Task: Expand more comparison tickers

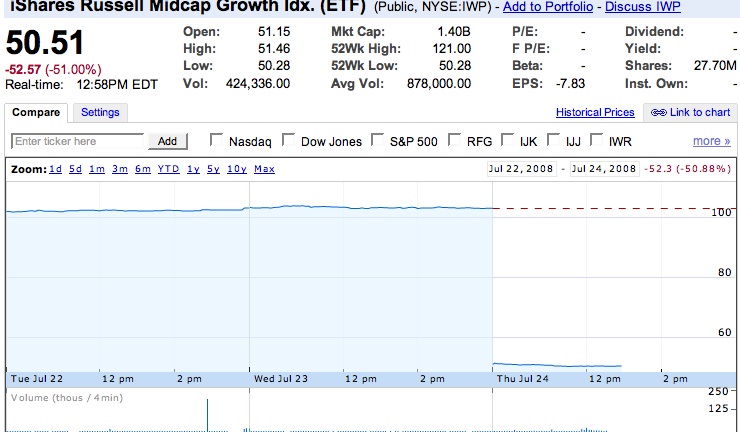Action: pos(711,141)
